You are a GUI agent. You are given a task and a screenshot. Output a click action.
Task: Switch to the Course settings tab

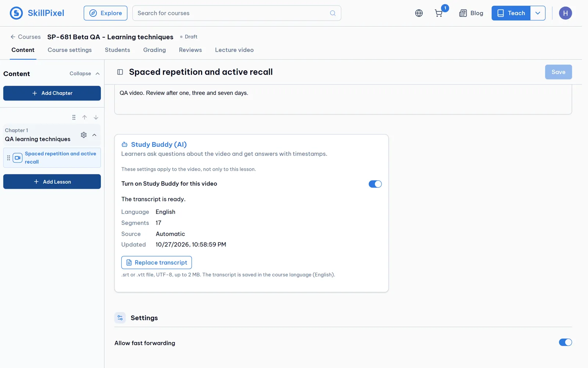click(70, 50)
